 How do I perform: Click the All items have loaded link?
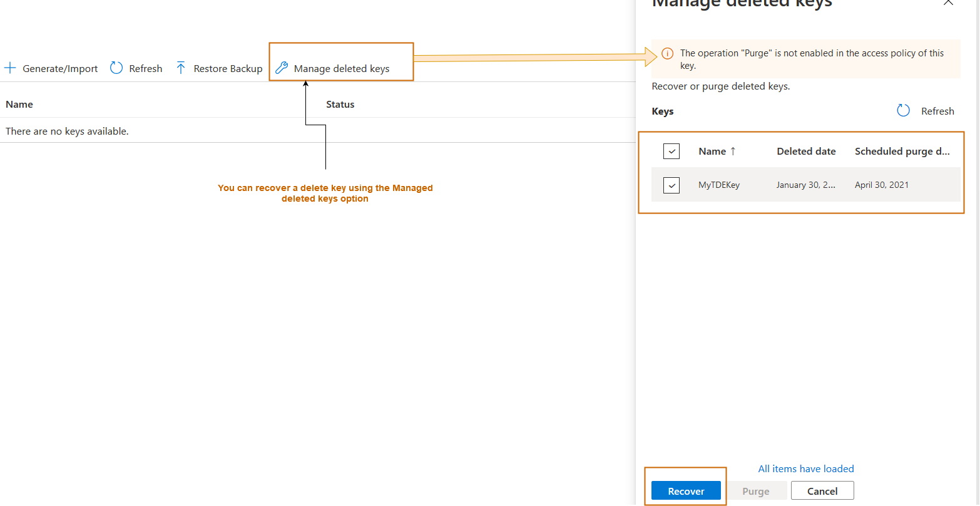pos(806,468)
